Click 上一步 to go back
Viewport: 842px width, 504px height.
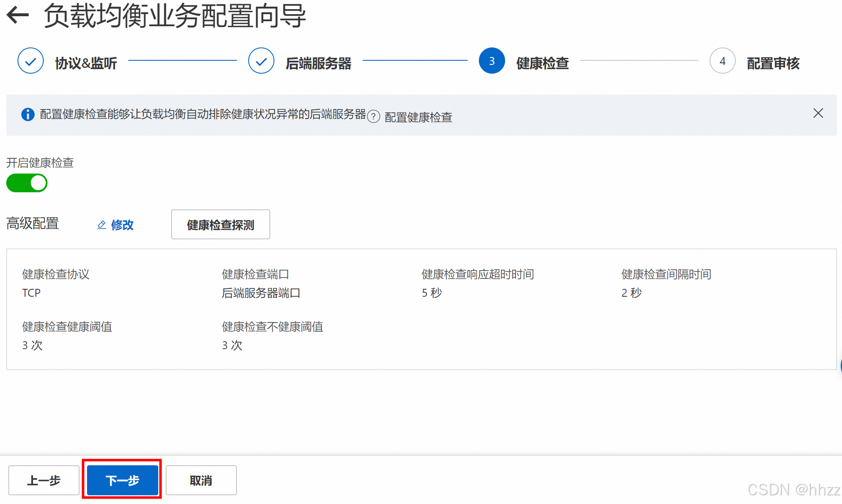(x=44, y=480)
